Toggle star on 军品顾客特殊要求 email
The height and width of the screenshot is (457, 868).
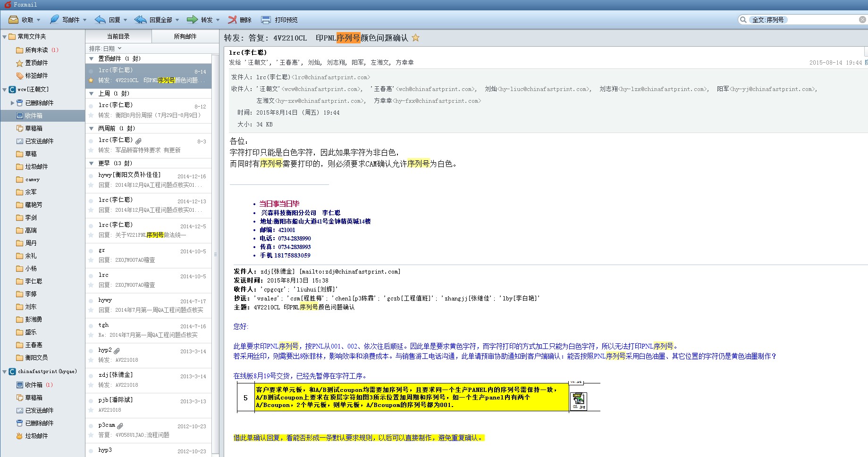tap(91, 150)
